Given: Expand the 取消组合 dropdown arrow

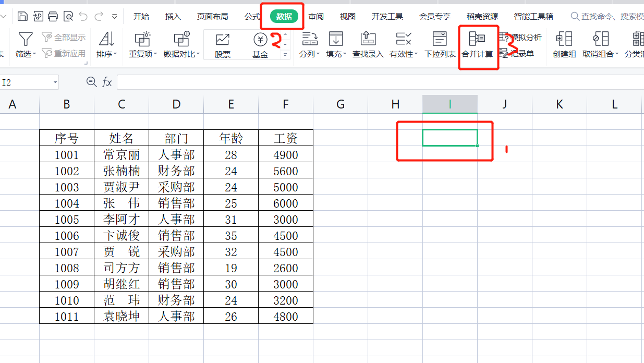Looking at the screenshot, I should (617, 54).
